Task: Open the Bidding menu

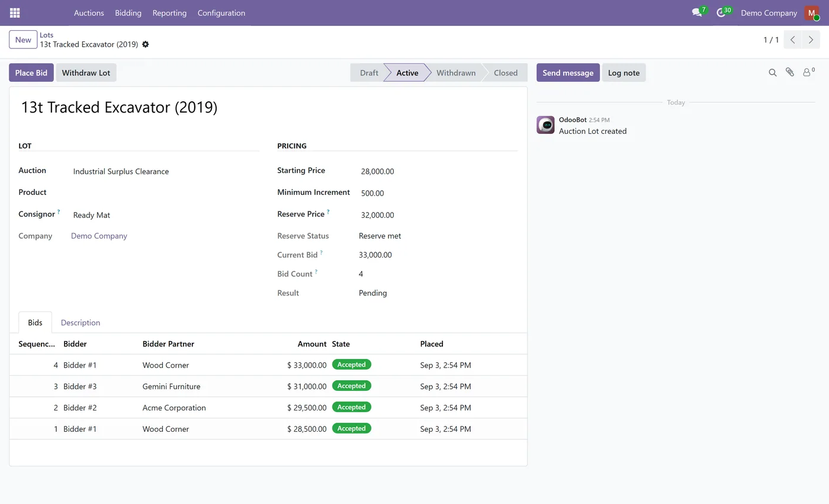Action: pos(128,12)
